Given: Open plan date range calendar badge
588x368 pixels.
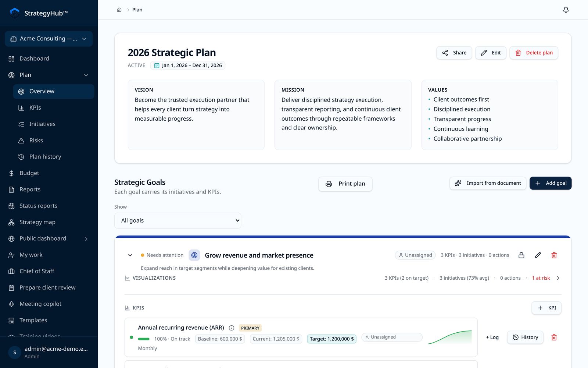Looking at the screenshot, I should [x=187, y=66].
